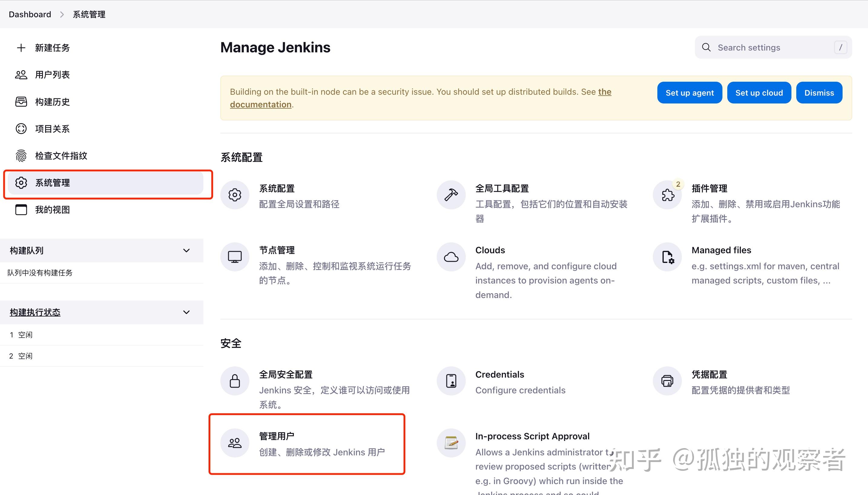Open 管理用户 via its users icon
The height and width of the screenshot is (495, 868).
(235, 443)
